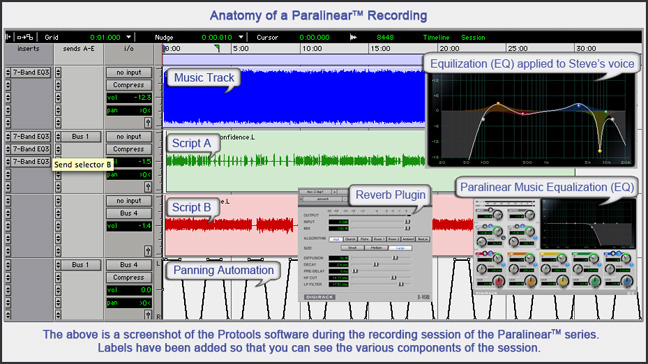Click no input selector in vol -12.3 track
The image size is (648, 364).
click(129, 73)
